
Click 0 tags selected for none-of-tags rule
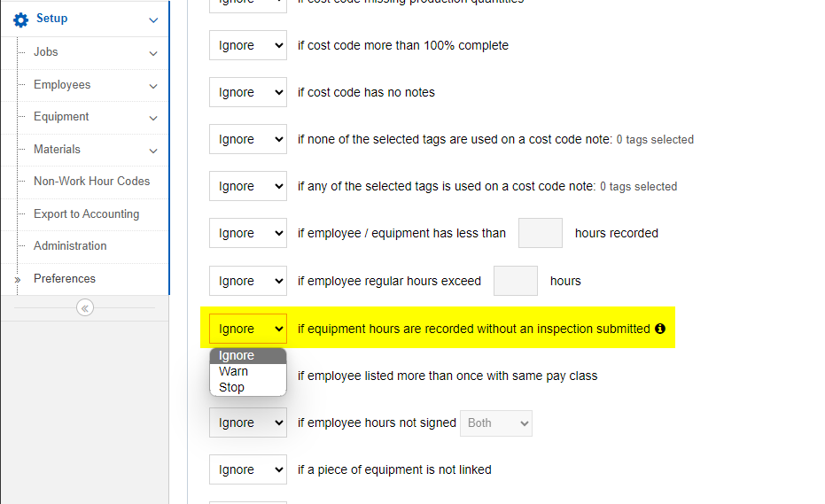coord(655,139)
